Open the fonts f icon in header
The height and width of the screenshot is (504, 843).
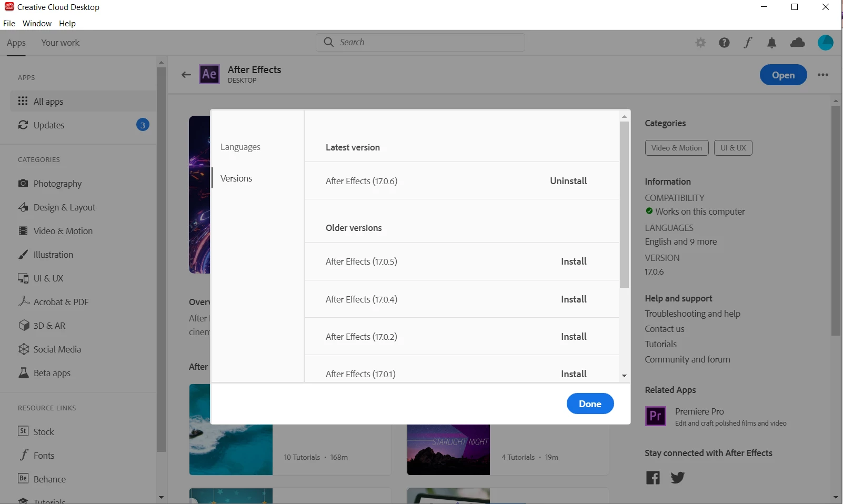(x=748, y=43)
